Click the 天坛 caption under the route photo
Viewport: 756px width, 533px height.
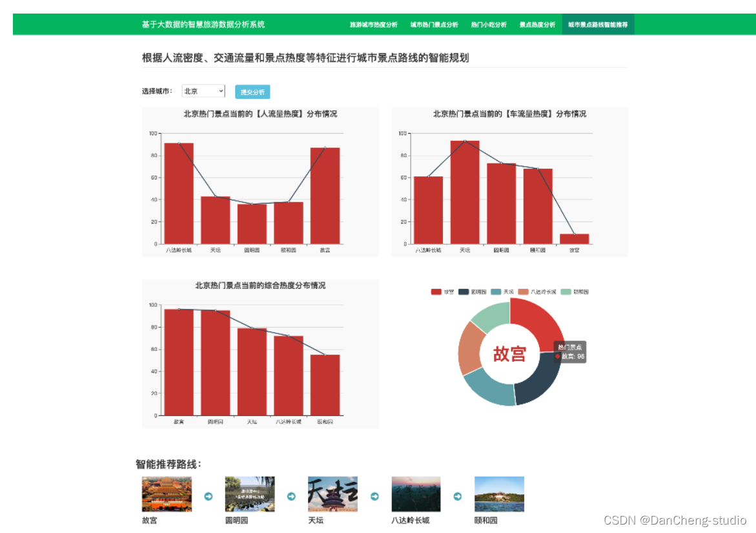click(x=316, y=521)
